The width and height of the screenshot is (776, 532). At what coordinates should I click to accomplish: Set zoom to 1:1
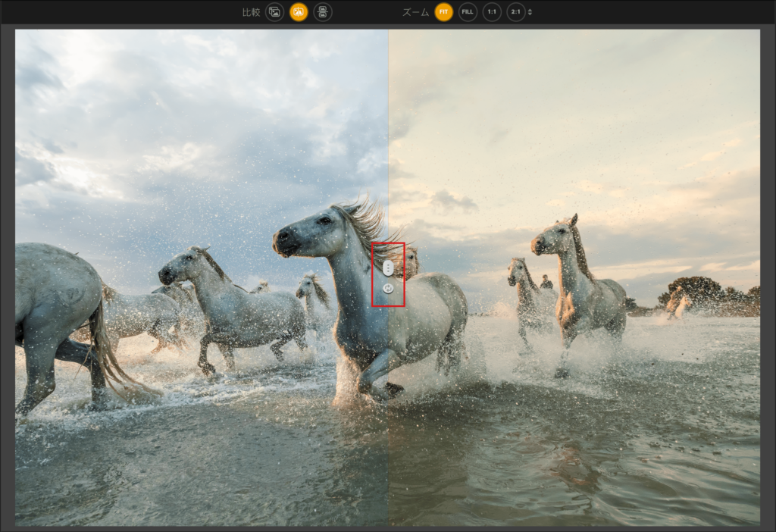point(492,12)
